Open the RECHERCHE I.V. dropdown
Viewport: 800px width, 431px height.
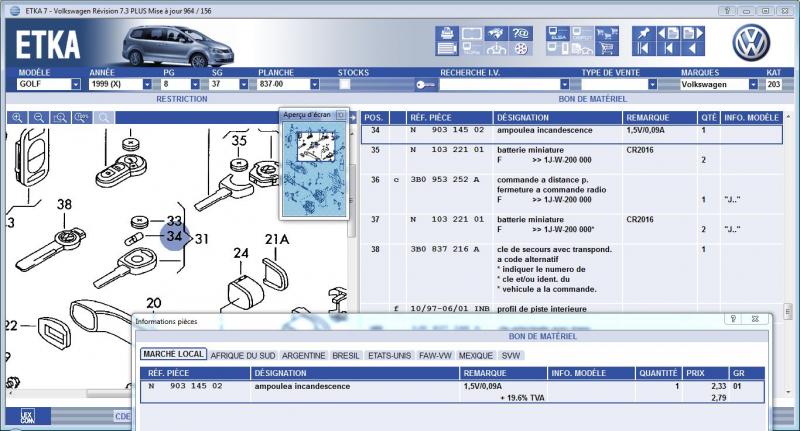coord(564,84)
